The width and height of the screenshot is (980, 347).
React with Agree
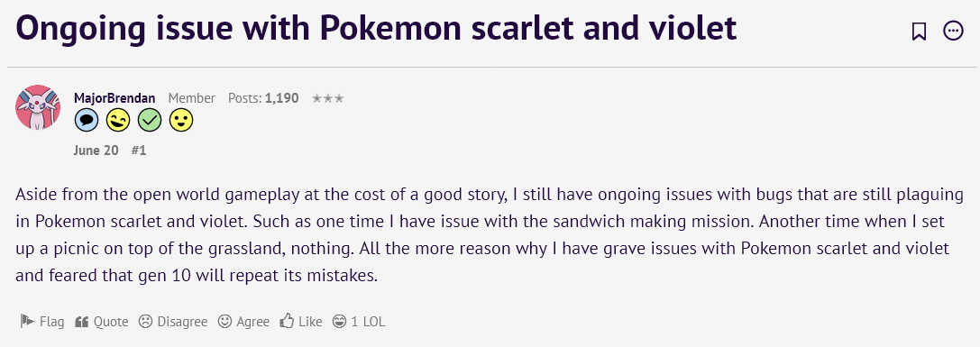[x=243, y=322]
